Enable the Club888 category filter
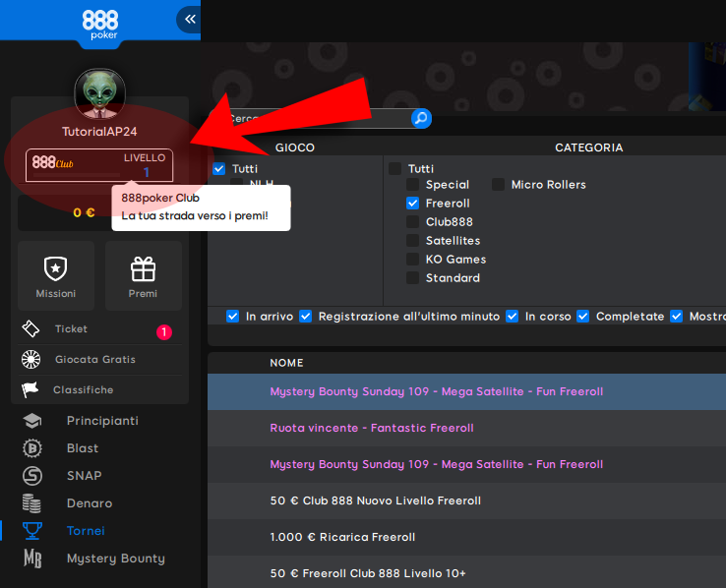726x588 pixels. [x=412, y=221]
